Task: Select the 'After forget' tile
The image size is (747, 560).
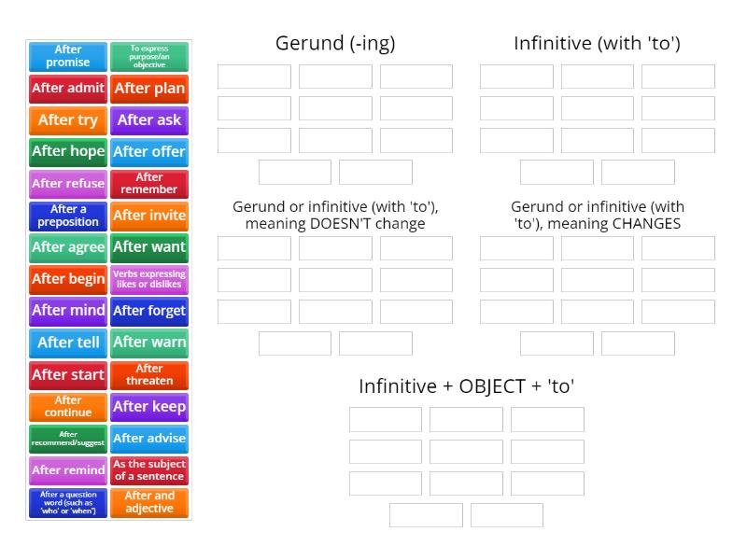Action: tap(149, 311)
